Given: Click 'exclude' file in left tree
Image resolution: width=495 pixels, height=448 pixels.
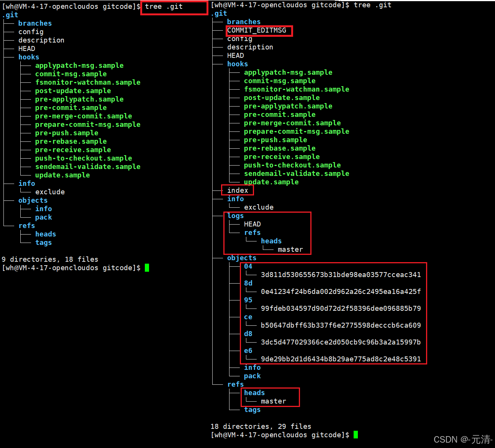Looking at the screenshot, I should click(50, 192).
